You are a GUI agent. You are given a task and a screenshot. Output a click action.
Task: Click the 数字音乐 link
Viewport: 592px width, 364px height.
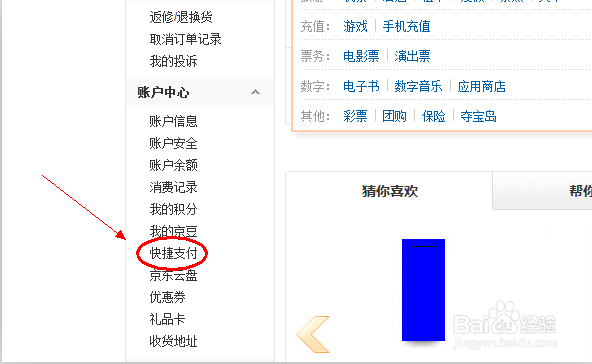[418, 86]
